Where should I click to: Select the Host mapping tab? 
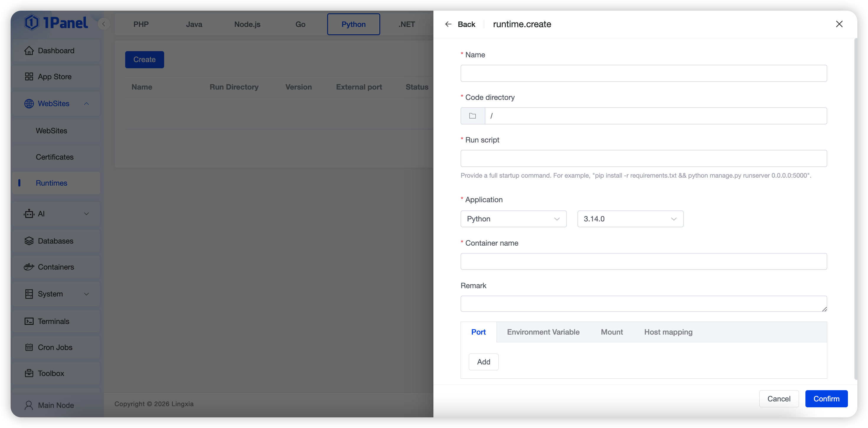tap(668, 332)
